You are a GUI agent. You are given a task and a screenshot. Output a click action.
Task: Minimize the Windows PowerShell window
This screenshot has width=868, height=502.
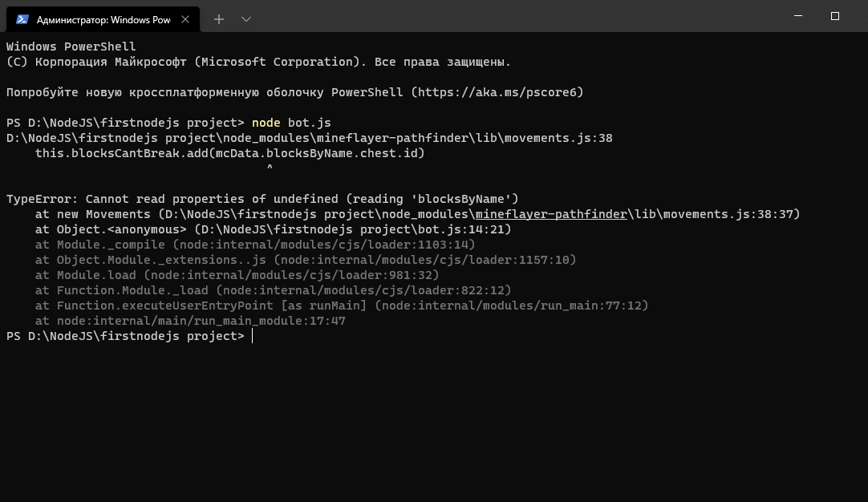tap(798, 14)
